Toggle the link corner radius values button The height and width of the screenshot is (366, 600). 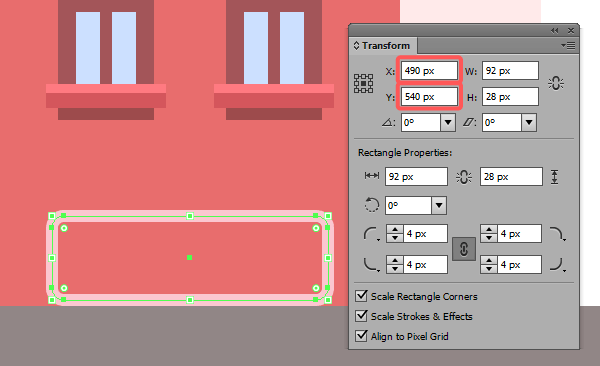click(x=464, y=249)
